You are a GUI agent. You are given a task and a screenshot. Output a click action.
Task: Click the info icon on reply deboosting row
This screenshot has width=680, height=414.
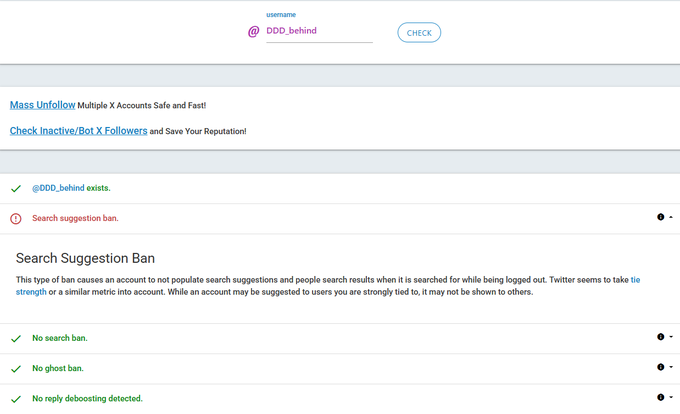[x=660, y=397]
